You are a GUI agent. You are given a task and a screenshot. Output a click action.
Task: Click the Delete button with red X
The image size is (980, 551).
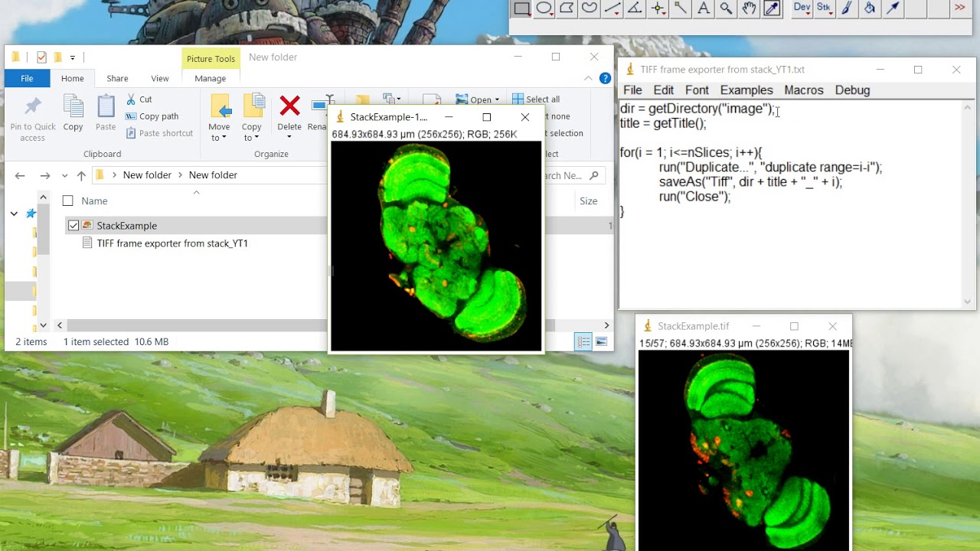[289, 105]
